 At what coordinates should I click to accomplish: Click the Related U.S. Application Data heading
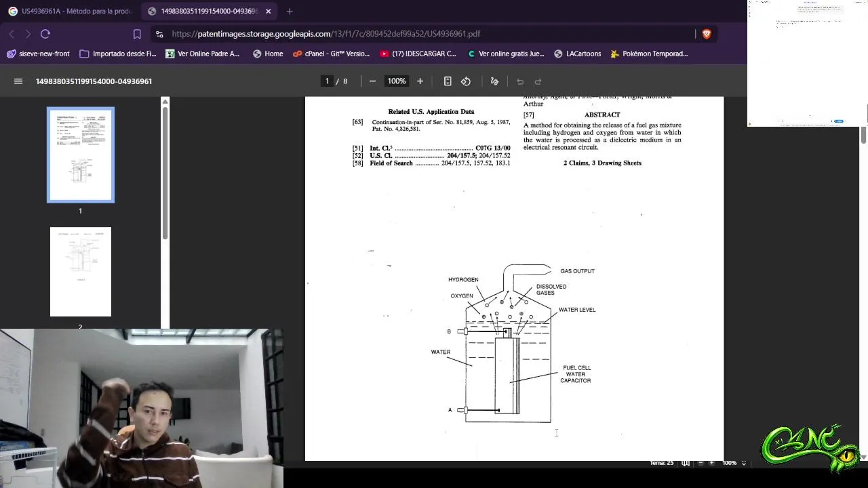coord(431,111)
